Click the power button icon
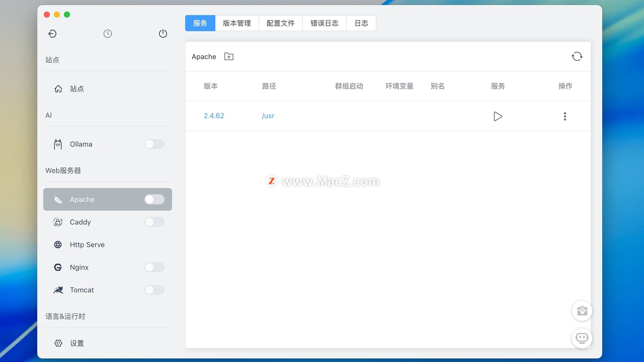 [163, 34]
